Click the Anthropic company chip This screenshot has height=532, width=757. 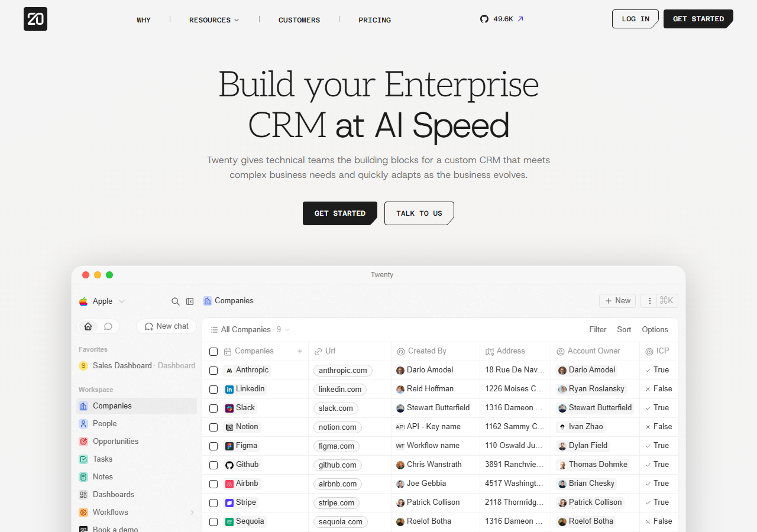click(x=247, y=370)
